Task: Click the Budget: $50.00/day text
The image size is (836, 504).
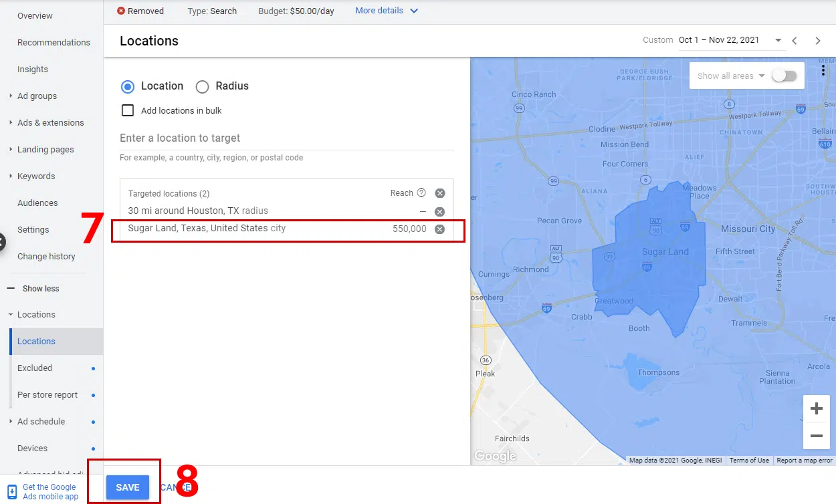Action: tap(296, 11)
